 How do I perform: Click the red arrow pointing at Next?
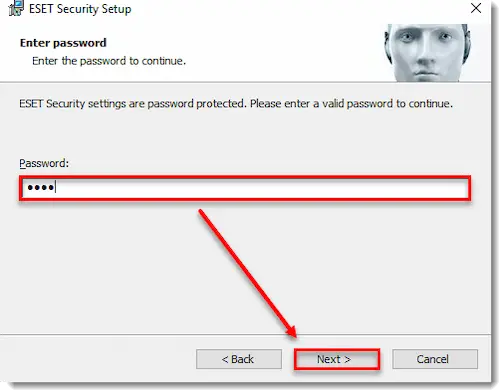click(x=247, y=273)
